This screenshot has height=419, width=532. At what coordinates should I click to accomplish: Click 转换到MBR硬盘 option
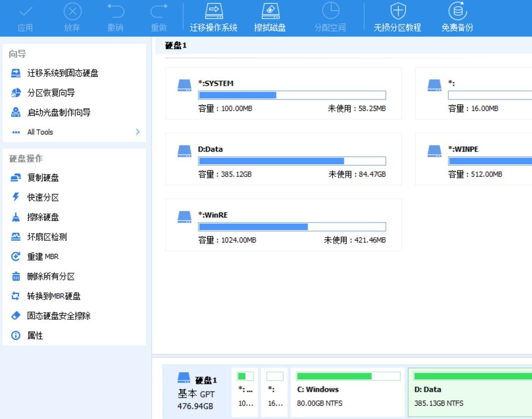(54, 296)
